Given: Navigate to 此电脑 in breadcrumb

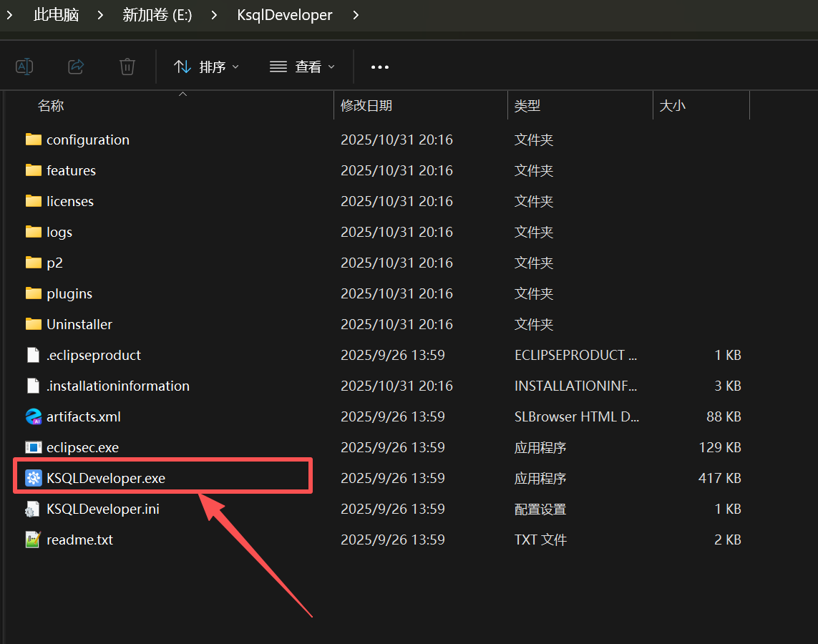Looking at the screenshot, I should (57, 15).
